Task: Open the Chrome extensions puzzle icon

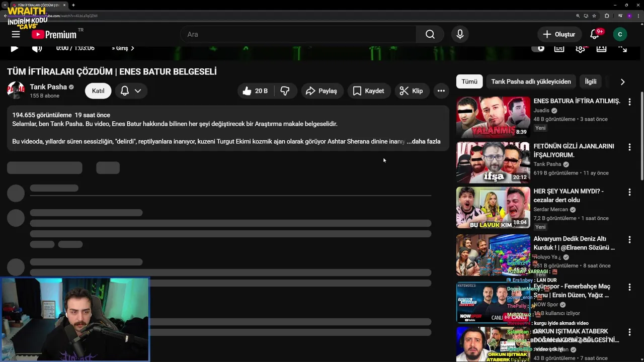Action: pos(607,16)
